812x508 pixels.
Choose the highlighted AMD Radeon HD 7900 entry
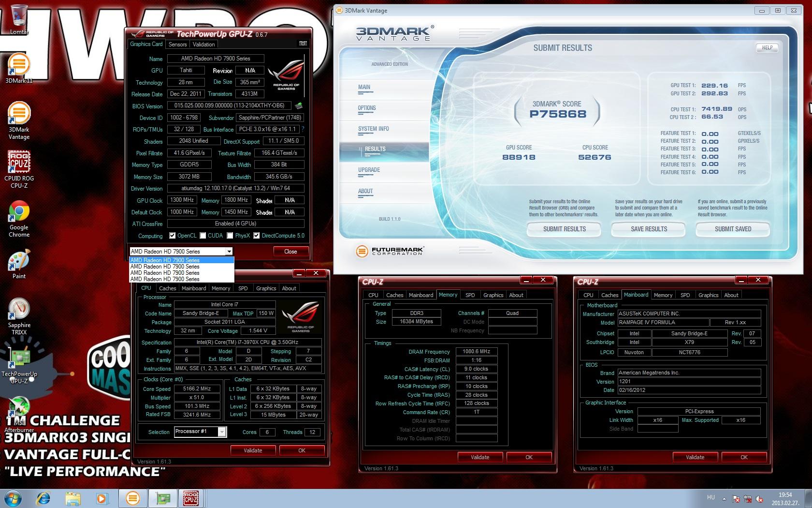182,260
